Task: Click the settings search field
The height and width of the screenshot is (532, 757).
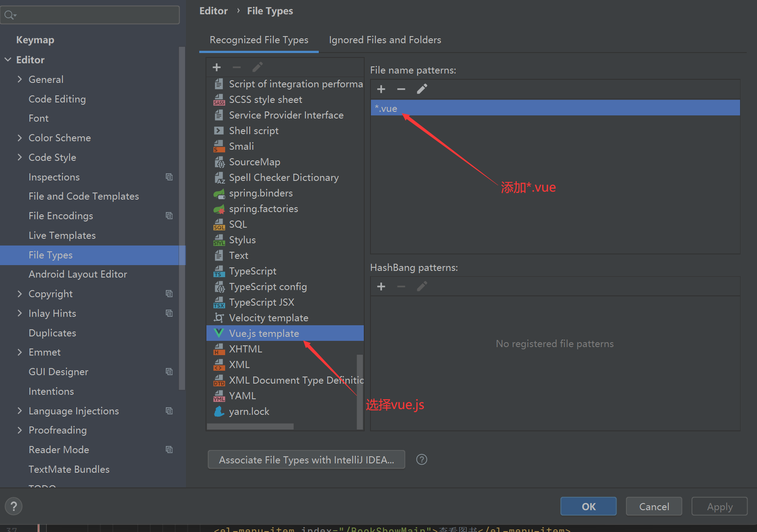Action: 90,15
